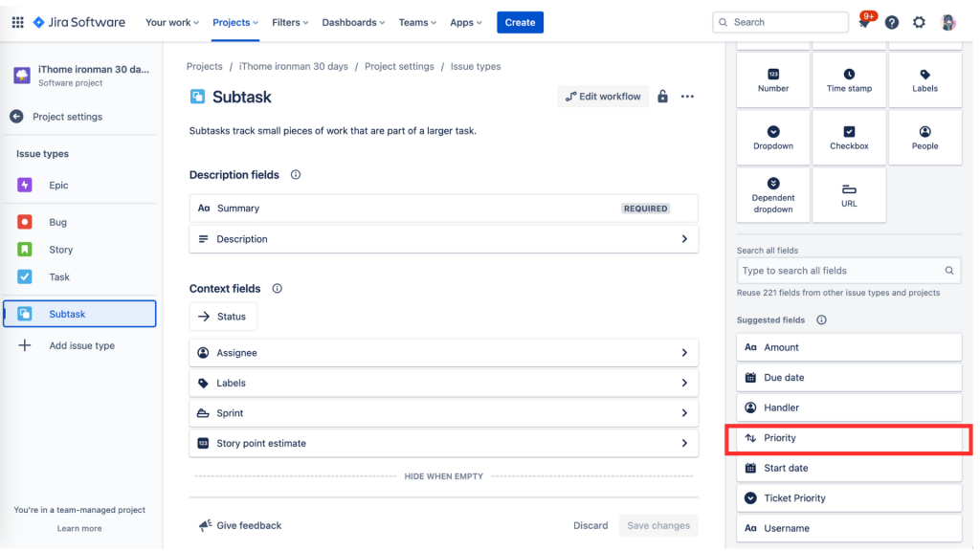Open the Teams menu

tap(417, 23)
